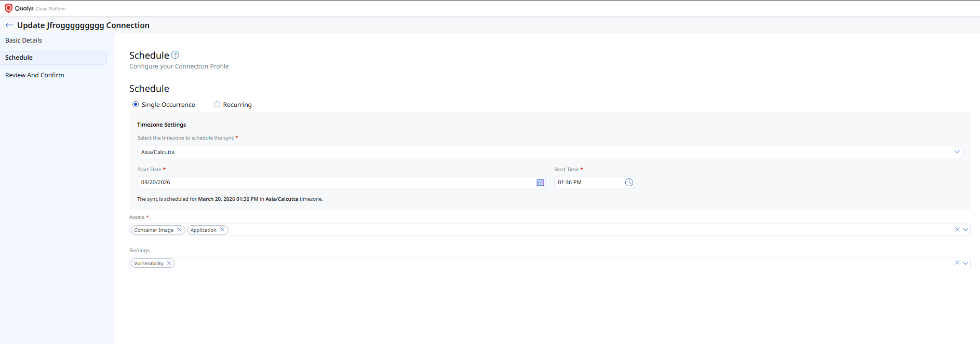This screenshot has width=980, height=344.
Task: Expand the Findings dropdown chevron
Action: 965,263
